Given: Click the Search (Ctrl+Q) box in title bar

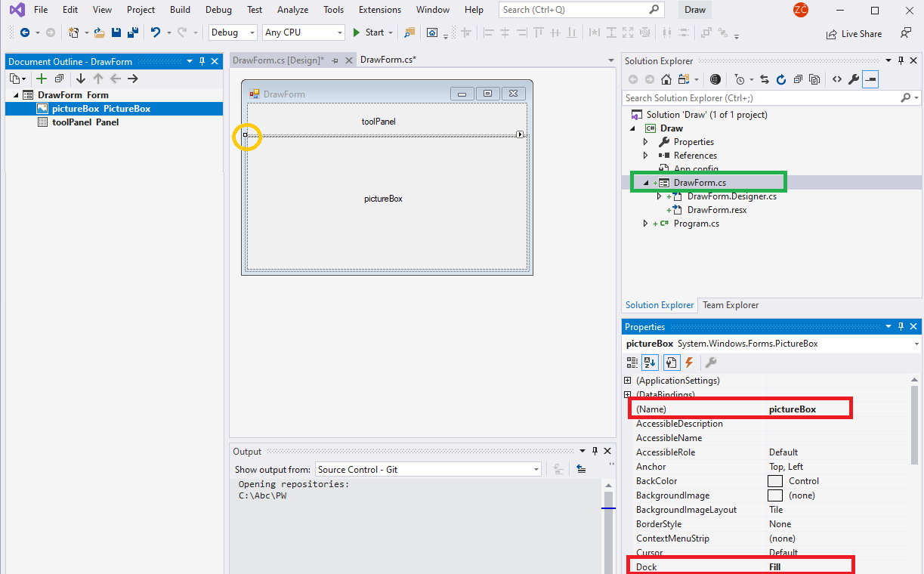Looking at the screenshot, I should (x=582, y=10).
